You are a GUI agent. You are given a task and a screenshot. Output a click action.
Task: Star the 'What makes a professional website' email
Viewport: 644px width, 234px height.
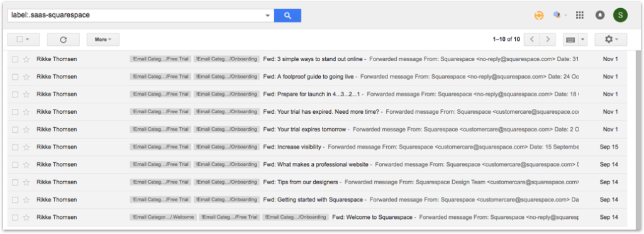[26, 165]
